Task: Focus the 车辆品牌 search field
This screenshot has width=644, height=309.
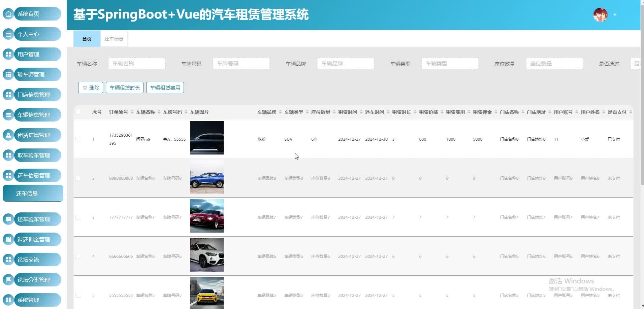Action: (x=346, y=64)
